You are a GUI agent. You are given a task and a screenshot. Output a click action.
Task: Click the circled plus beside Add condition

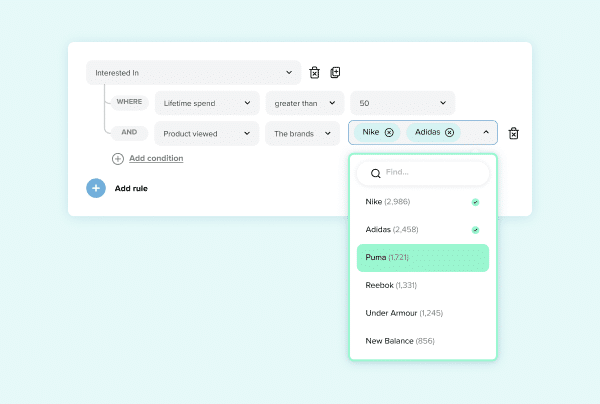[118, 158]
